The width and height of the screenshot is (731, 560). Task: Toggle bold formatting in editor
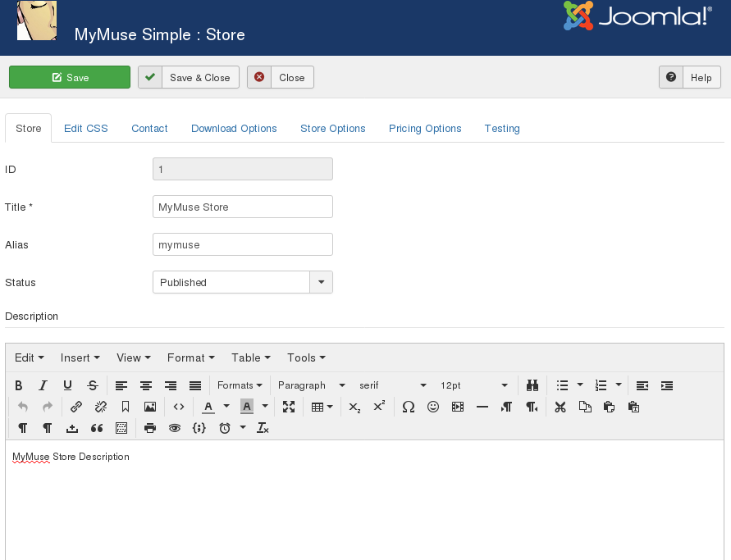coord(19,385)
